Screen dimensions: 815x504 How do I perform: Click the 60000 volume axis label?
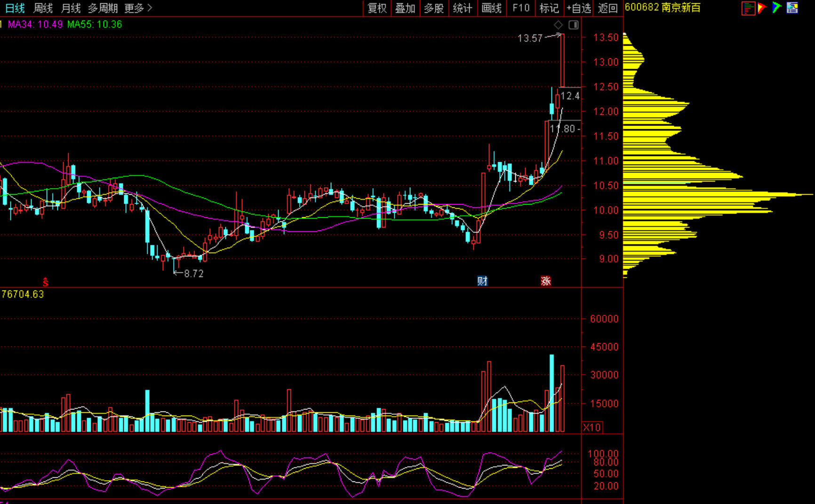(x=604, y=319)
